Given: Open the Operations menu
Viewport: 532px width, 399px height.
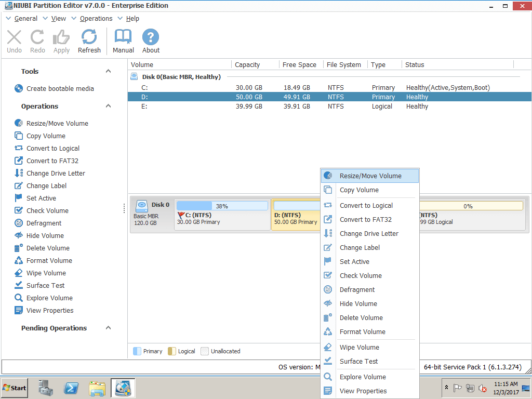Looking at the screenshot, I should [x=96, y=19].
